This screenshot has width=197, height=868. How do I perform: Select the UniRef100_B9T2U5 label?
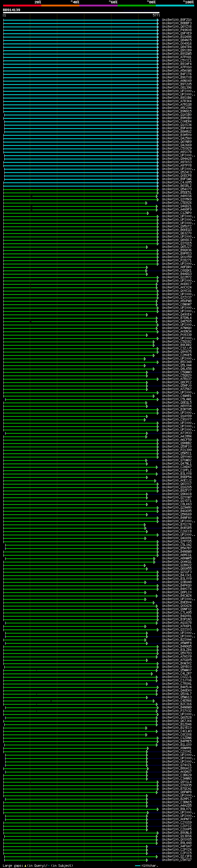(x=177, y=84)
